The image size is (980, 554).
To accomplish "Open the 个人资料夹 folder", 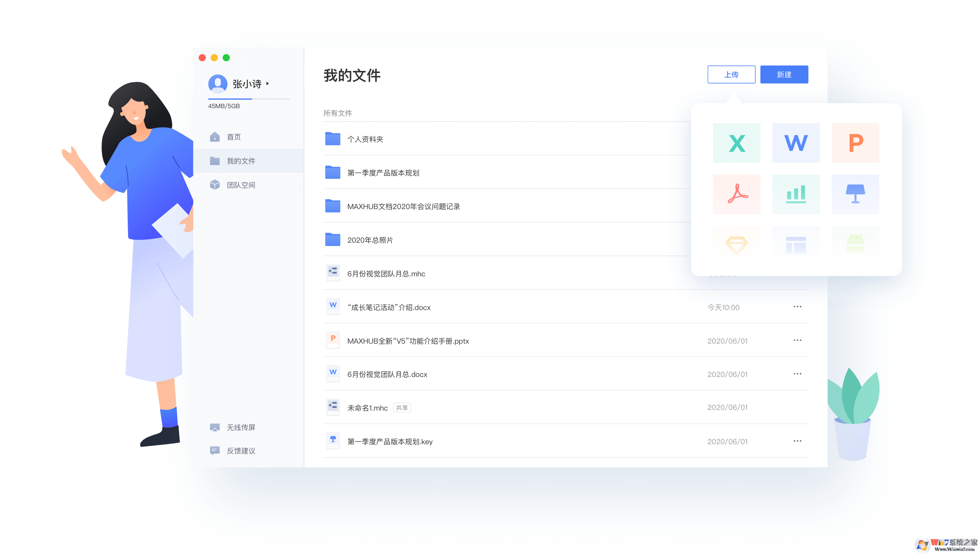I will 365,139.
